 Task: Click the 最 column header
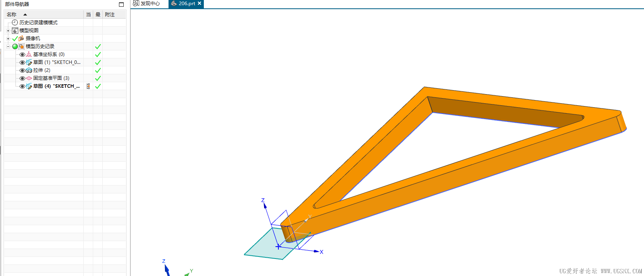pyautogui.click(x=98, y=15)
